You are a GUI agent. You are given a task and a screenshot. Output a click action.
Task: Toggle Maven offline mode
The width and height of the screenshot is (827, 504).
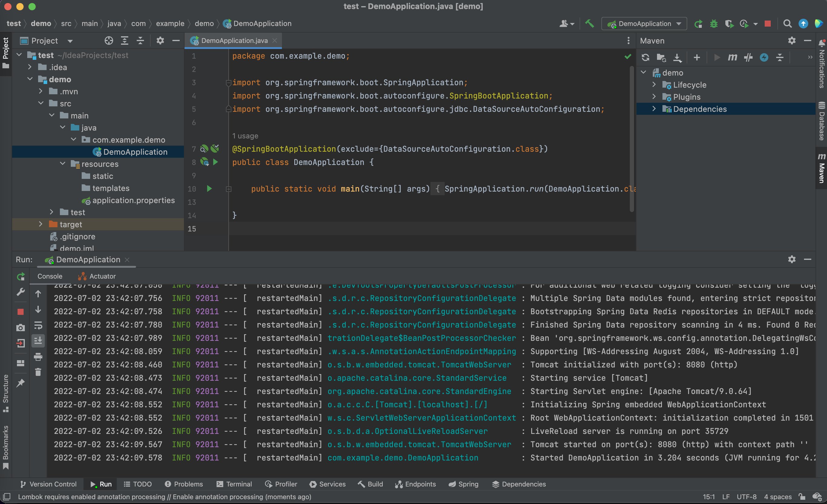(x=748, y=58)
